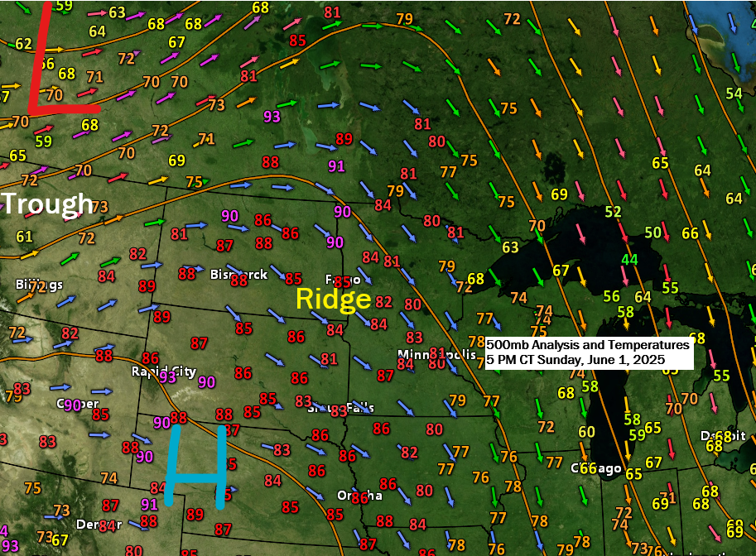Select the yellow Ridge label

(x=333, y=299)
